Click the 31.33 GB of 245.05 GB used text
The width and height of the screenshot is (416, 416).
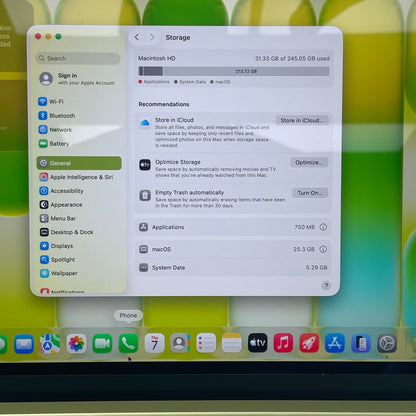coord(292,58)
